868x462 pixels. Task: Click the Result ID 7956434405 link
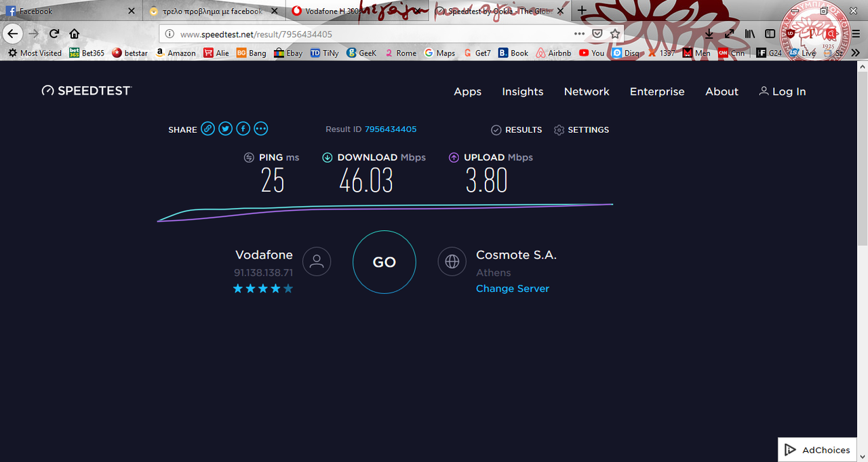391,129
